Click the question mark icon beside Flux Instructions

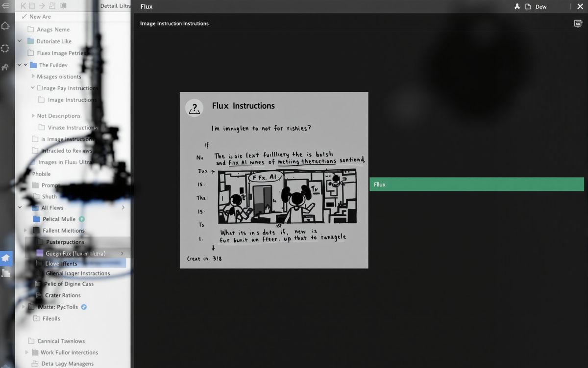coord(195,107)
